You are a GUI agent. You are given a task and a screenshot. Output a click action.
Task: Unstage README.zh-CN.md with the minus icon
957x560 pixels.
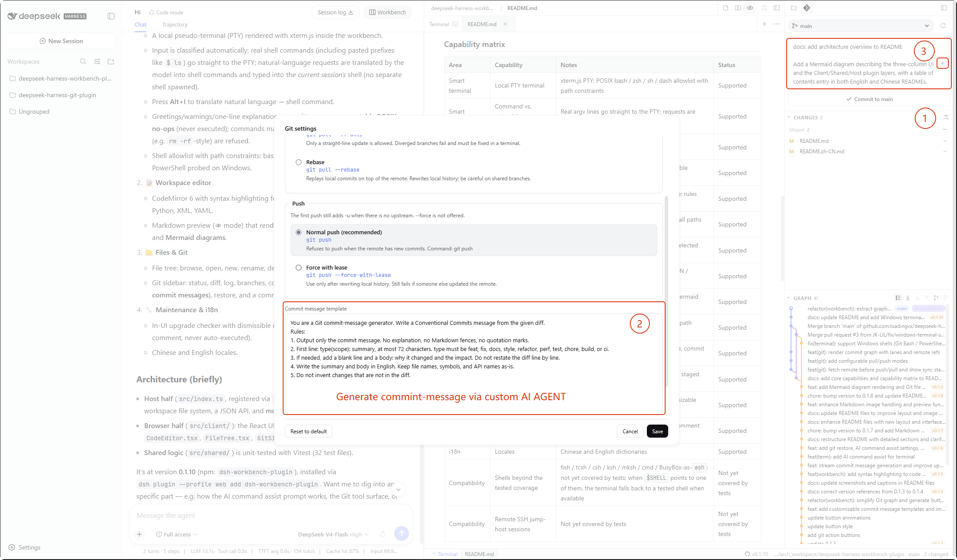pos(945,151)
